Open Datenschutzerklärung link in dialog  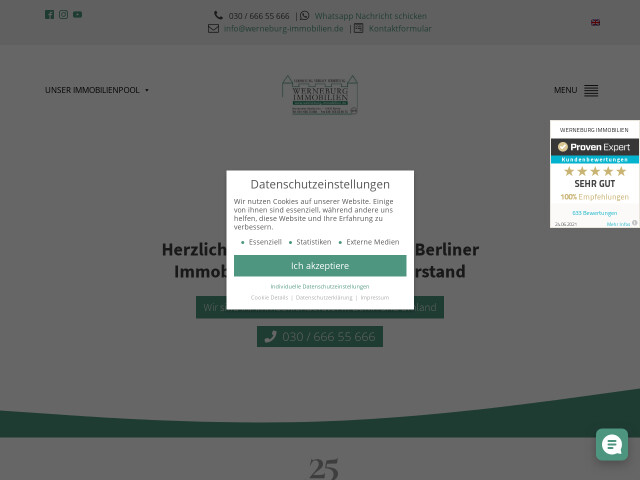pos(324,298)
